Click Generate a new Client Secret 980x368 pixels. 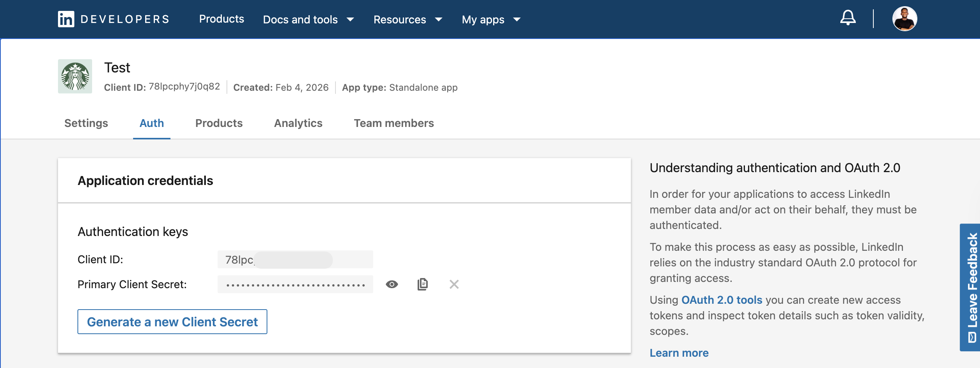pyautogui.click(x=172, y=322)
